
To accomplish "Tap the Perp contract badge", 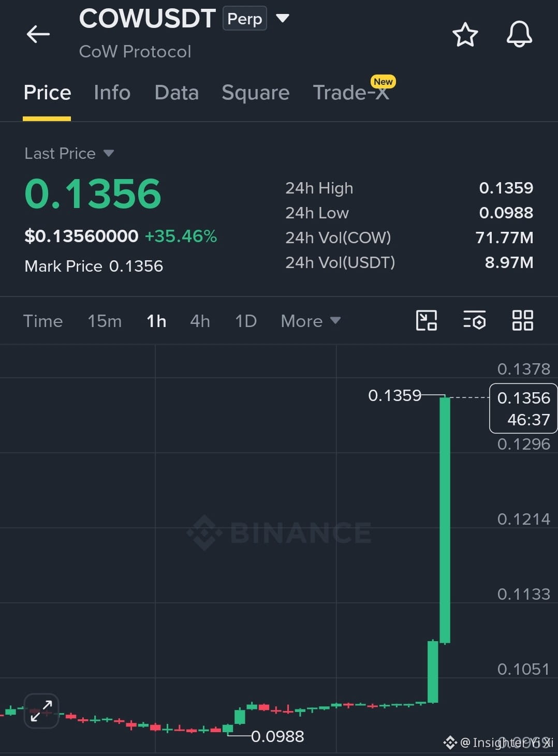I will click(x=245, y=19).
